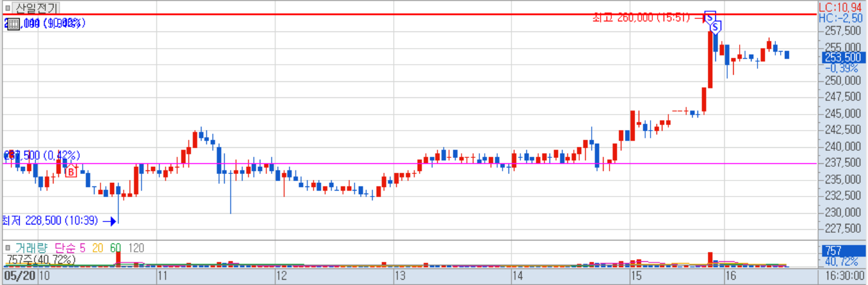Select the lower S sell marker

pos(716,27)
